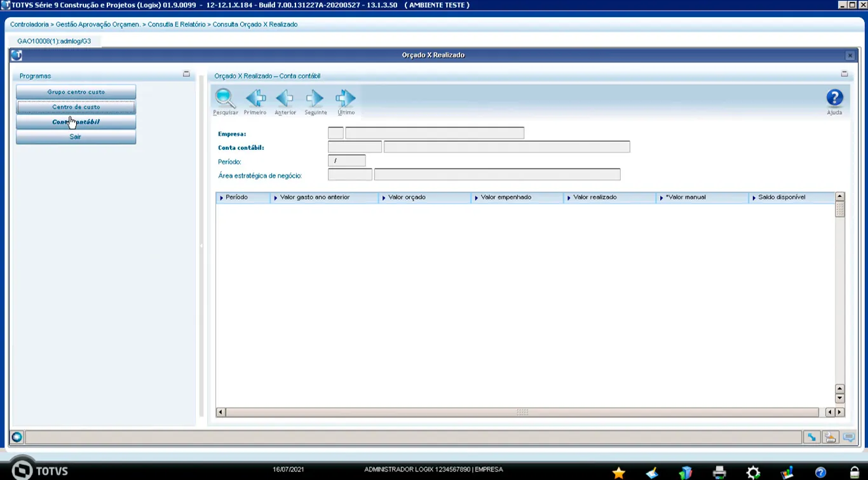Click the Sair button
The image size is (868, 480).
click(76, 137)
